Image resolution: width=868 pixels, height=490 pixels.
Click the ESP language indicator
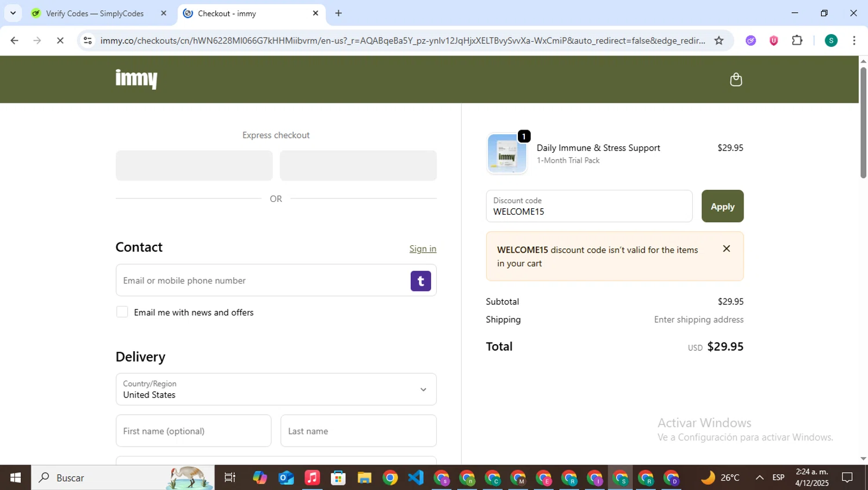pos(778,478)
